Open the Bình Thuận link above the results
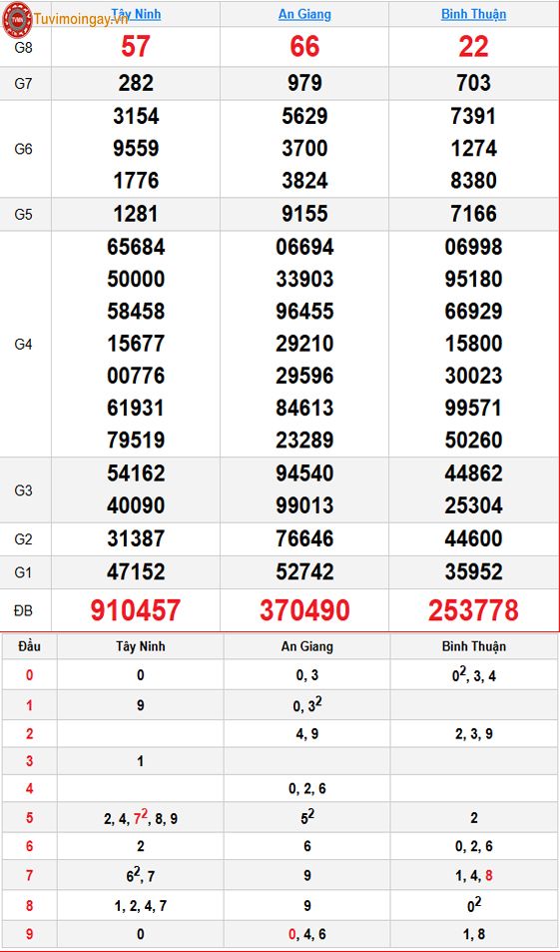This screenshot has height=952, width=560. [x=474, y=13]
